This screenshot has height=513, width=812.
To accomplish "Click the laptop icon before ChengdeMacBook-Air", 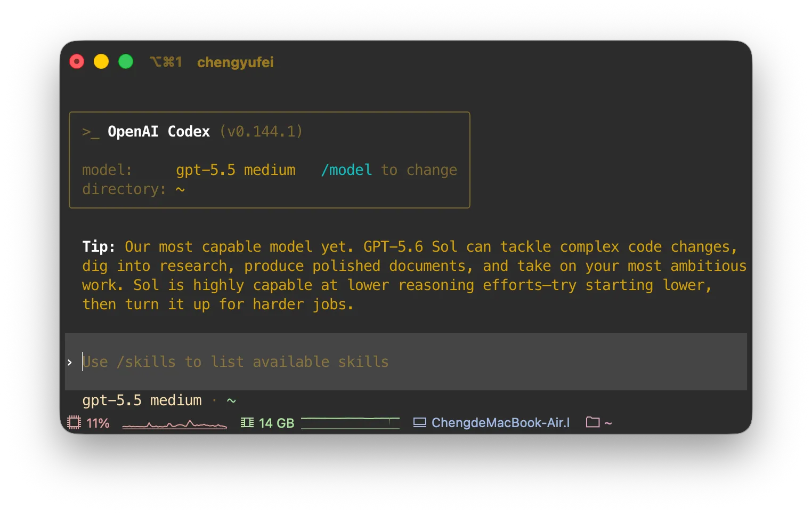I will point(420,423).
